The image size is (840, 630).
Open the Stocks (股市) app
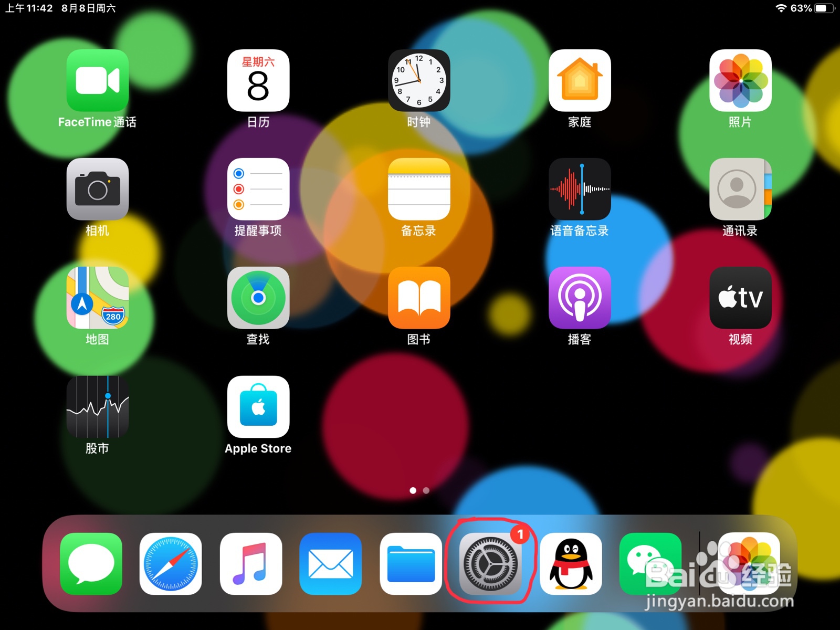(x=98, y=407)
